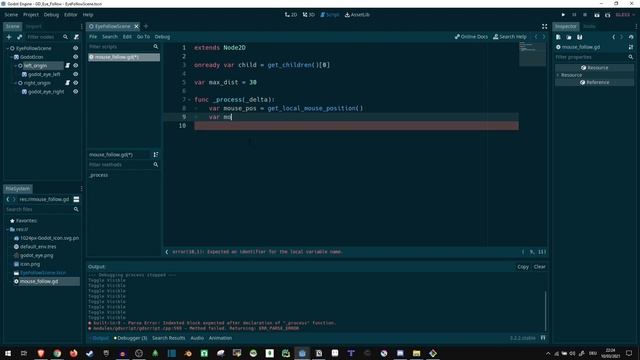Open the script attached to left_origin

coord(68,65)
